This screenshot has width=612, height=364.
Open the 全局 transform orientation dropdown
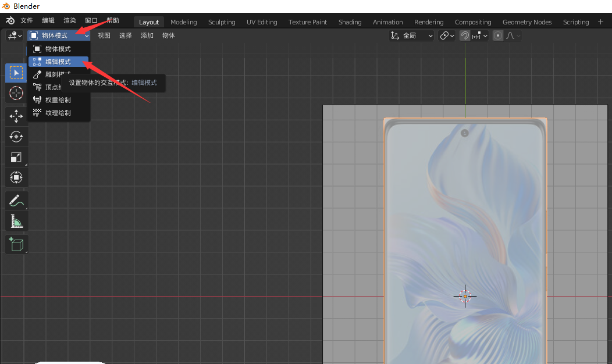point(411,36)
